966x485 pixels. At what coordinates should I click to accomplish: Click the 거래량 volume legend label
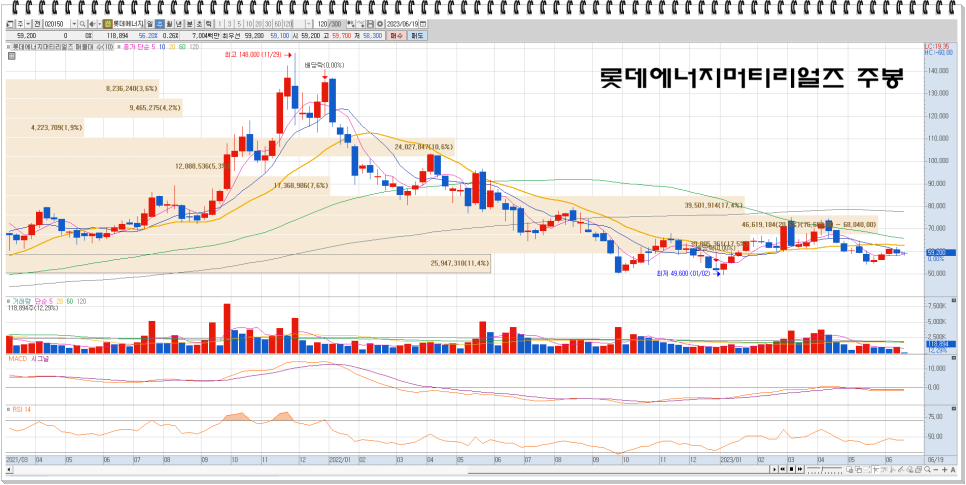[22, 301]
